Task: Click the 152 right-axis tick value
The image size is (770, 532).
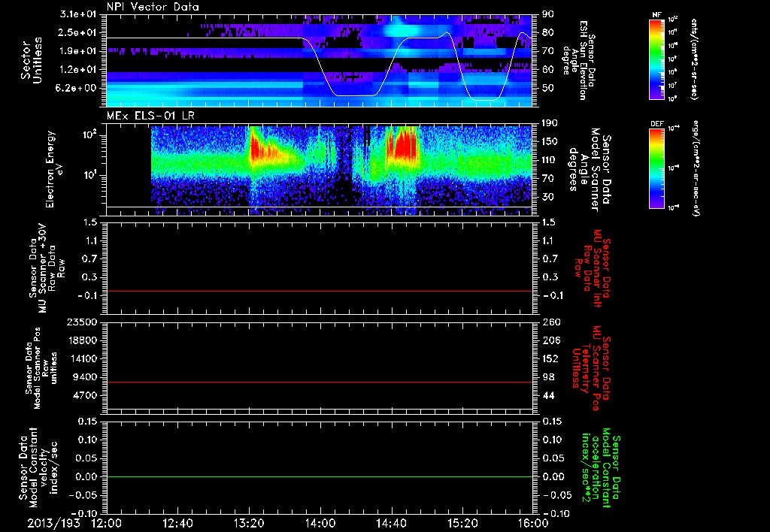Action: pyautogui.click(x=550, y=358)
